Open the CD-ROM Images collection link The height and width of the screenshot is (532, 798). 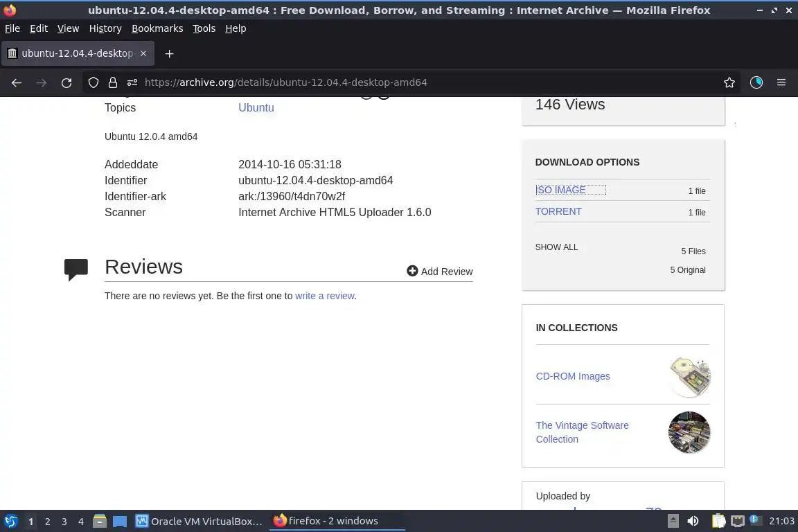point(573,376)
